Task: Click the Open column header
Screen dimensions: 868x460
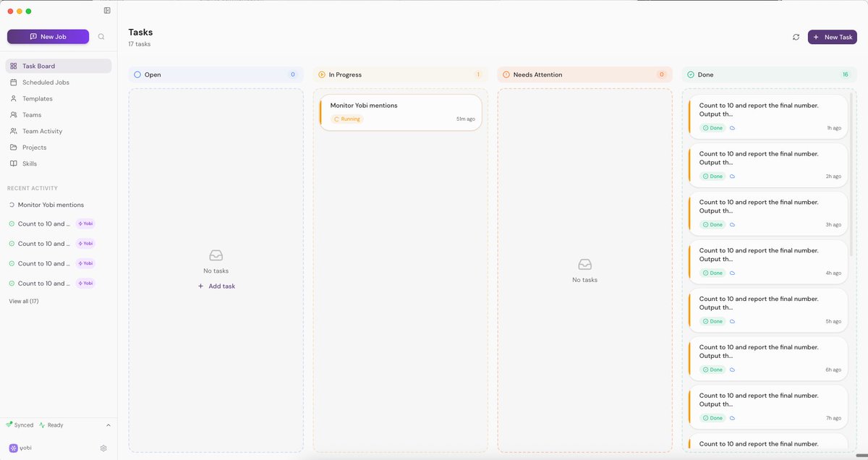Action: pyautogui.click(x=216, y=74)
